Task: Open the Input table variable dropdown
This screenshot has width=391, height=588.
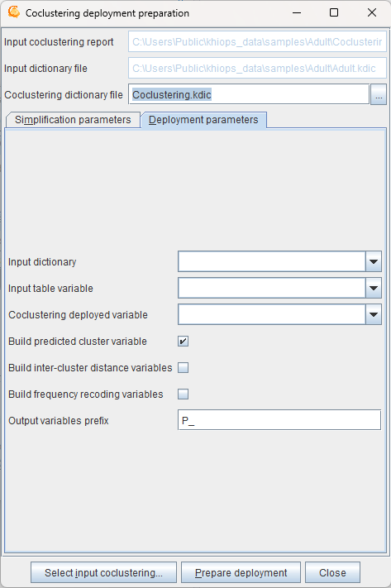Action: click(279, 288)
